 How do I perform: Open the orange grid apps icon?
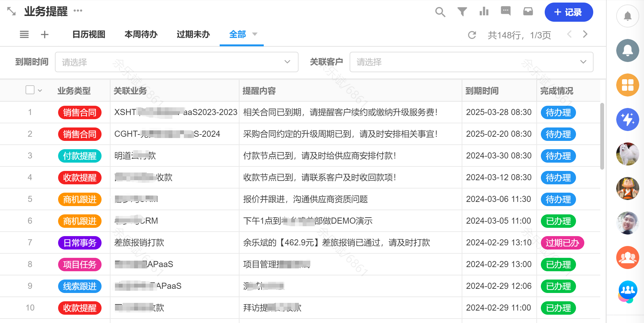tap(627, 85)
